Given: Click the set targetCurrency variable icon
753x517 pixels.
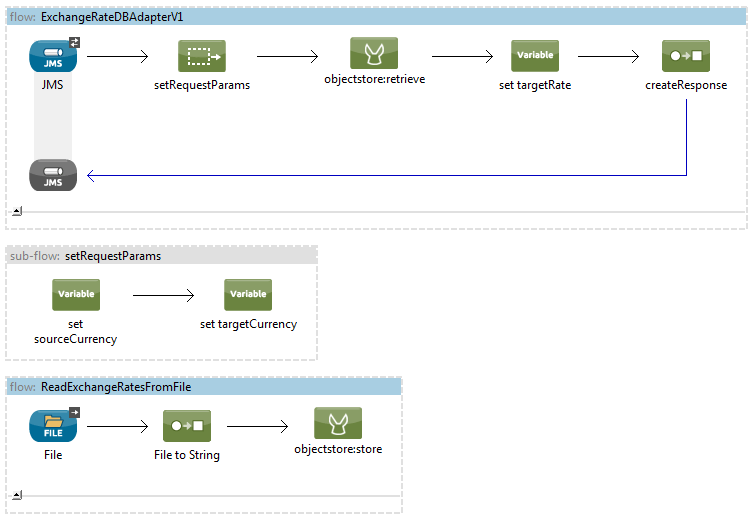Looking at the screenshot, I should 248,295.
